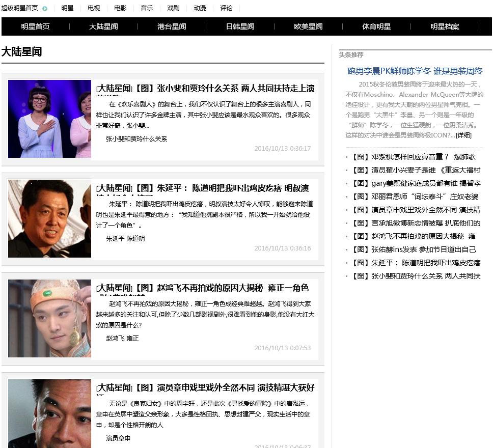Click the [详细] link in featured summary
The width and height of the screenshot is (493, 448).
point(463,135)
